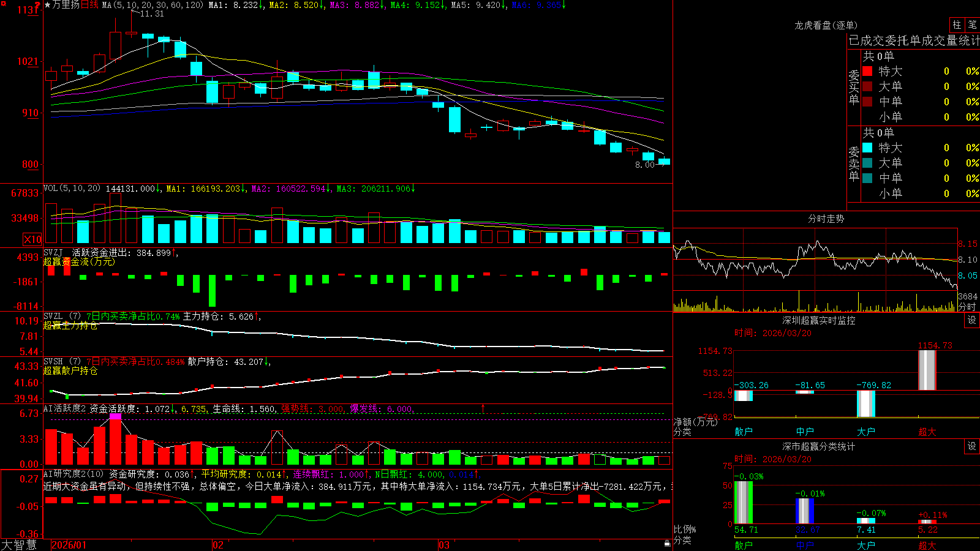The width and height of the screenshot is (980, 551).
Task: Switch order view to 柱 mode
Action: click(x=957, y=24)
